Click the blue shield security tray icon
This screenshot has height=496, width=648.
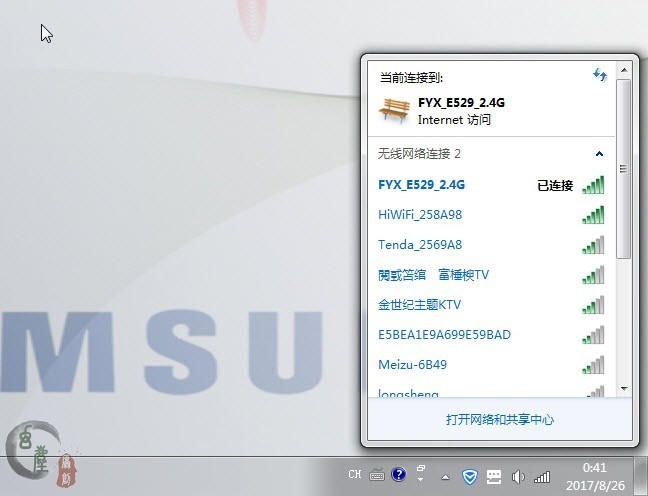(x=469, y=477)
